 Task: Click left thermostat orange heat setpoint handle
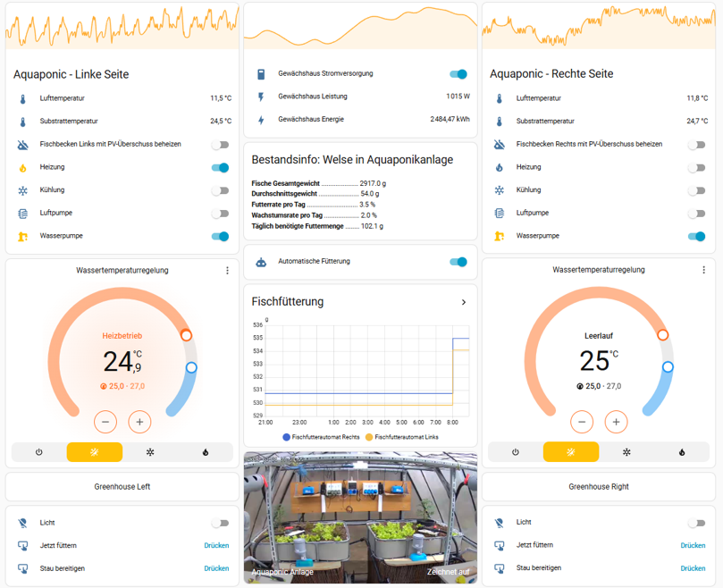(186, 335)
